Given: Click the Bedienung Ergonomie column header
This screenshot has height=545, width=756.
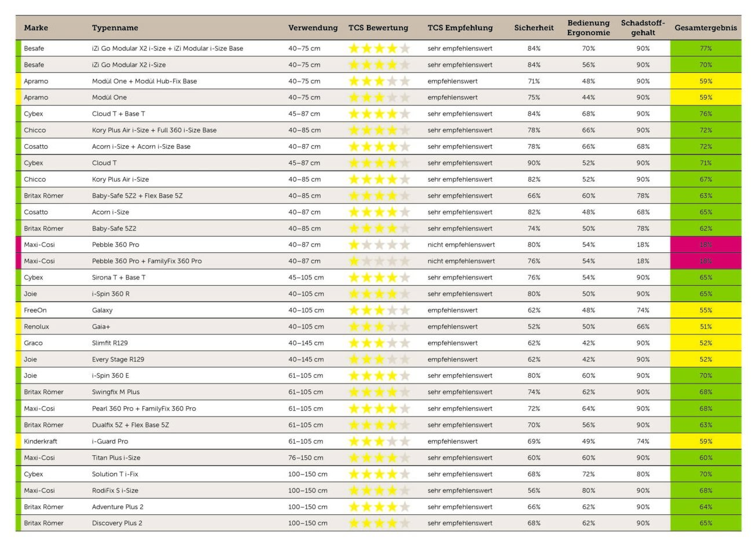Looking at the screenshot, I should pos(589,28).
